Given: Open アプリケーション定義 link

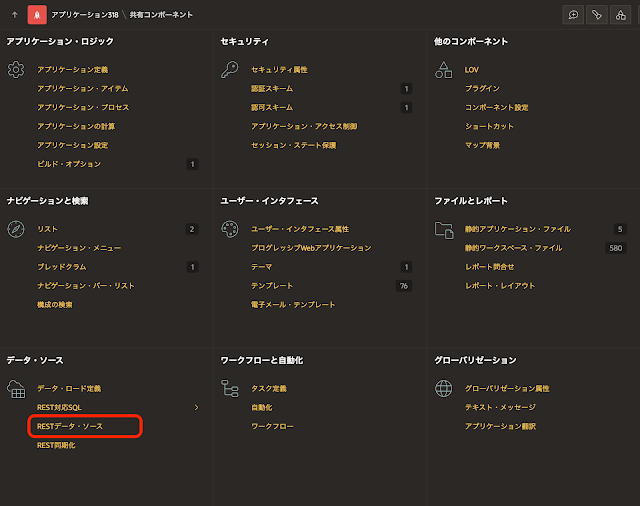Looking at the screenshot, I should [72, 70].
